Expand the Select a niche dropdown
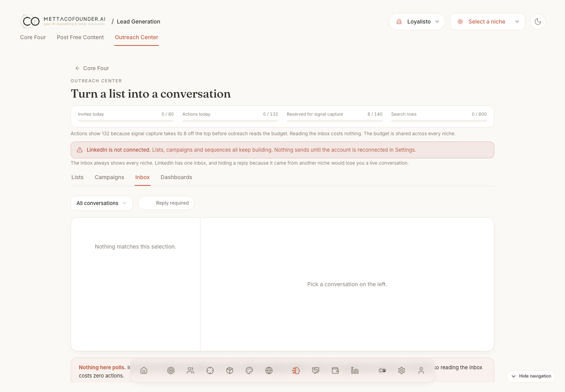This screenshot has width=565, height=392. coord(488,22)
